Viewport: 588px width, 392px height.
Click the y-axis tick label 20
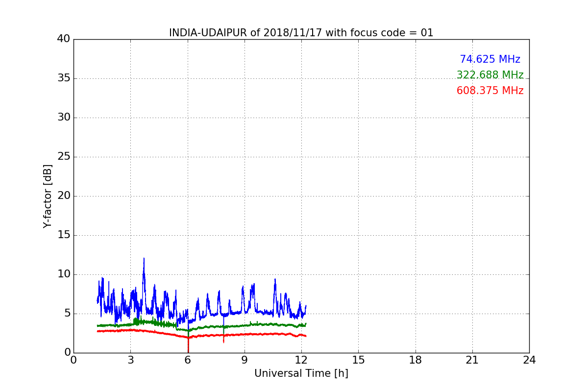(x=63, y=196)
